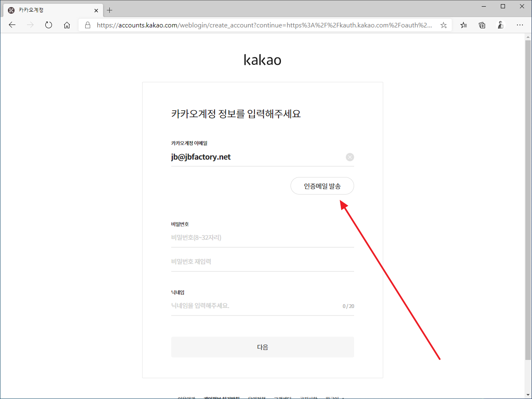Open a new tab with the plus button

point(110,10)
